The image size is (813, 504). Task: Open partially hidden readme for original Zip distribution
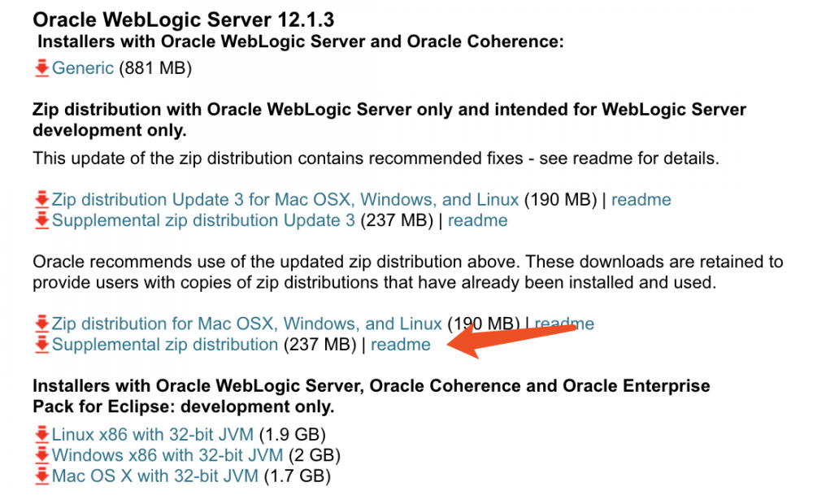tap(584, 324)
